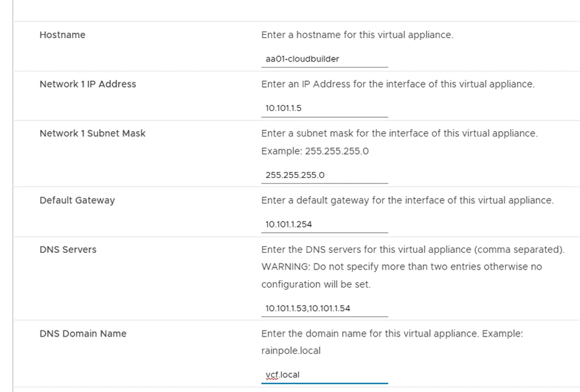The height and width of the screenshot is (392, 580).
Task: Click the 'Enter the DNS servers' description line
Action: [412, 250]
